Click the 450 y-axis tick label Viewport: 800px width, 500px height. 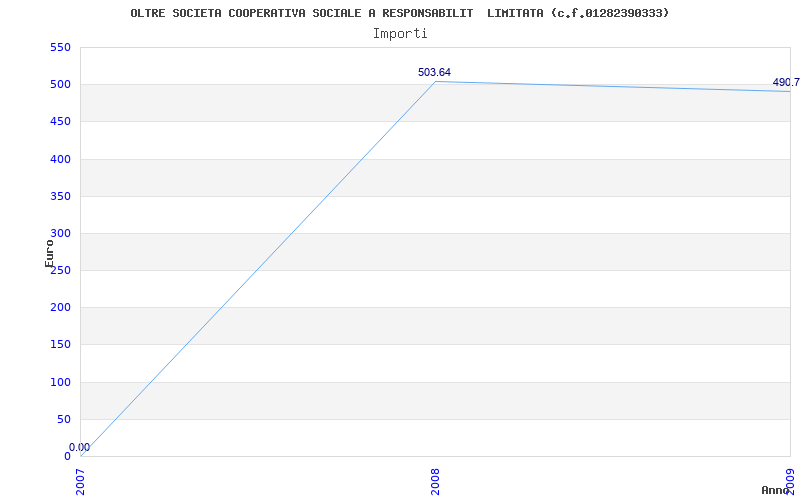[x=60, y=121]
